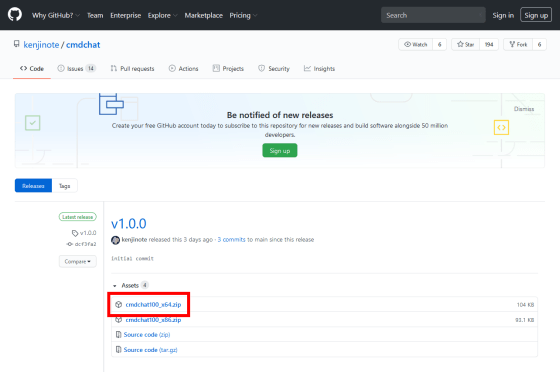Image resolution: width=560 pixels, height=372 pixels.
Task: Expand the Explore dropdown
Action: (162, 15)
